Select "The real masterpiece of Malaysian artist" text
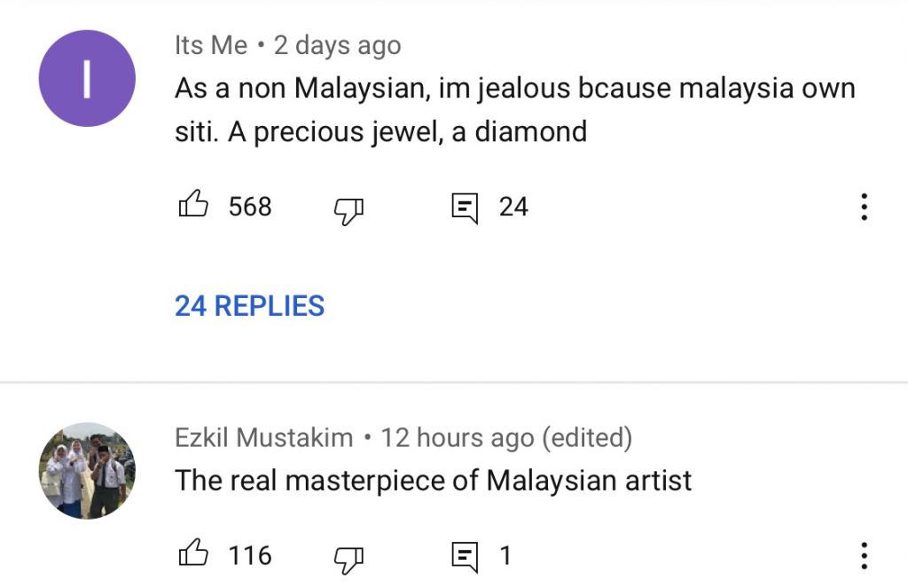This screenshot has width=908, height=588. pyautogui.click(x=433, y=481)
